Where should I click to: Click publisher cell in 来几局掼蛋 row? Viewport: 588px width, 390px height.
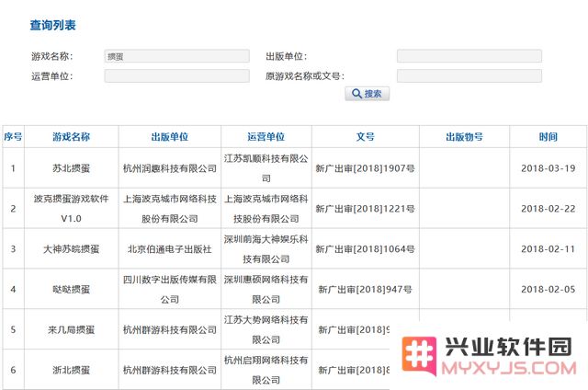[x=170, y=329]
